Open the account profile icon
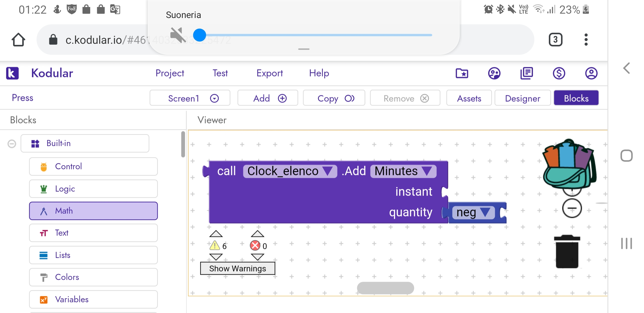Screen dimensions: 644x313 click(591, 73)
